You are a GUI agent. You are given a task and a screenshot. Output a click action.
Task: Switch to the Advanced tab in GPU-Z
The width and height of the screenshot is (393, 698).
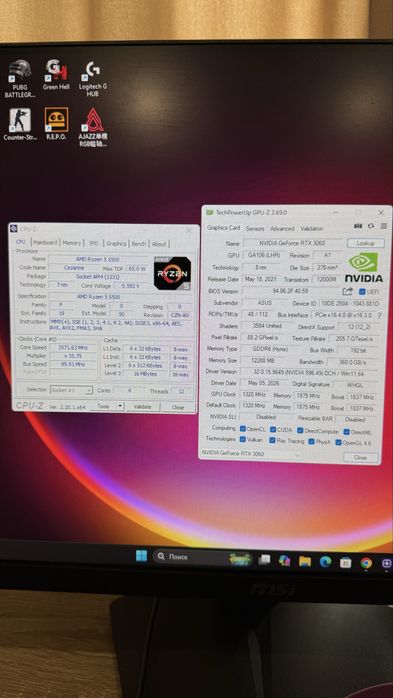(282, 228)
